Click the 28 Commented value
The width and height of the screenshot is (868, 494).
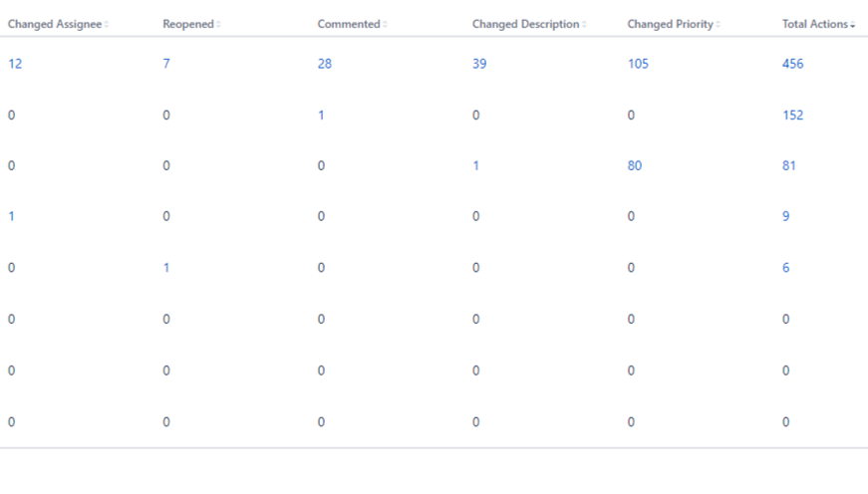[x=325, y=64]
